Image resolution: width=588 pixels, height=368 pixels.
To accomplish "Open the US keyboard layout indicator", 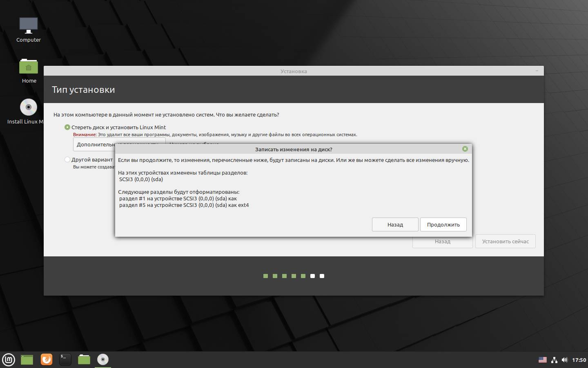I will pyautogui.click(x=542, y=360).
